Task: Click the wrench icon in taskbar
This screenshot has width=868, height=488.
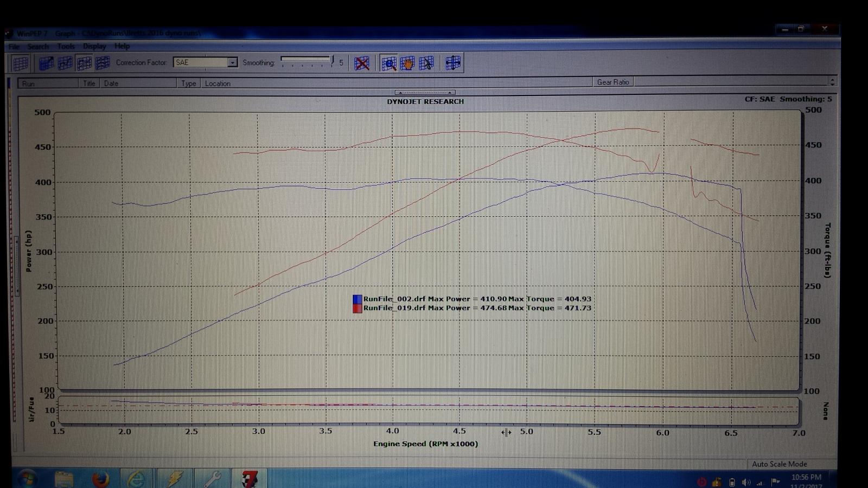Action: tap(212, 479)
